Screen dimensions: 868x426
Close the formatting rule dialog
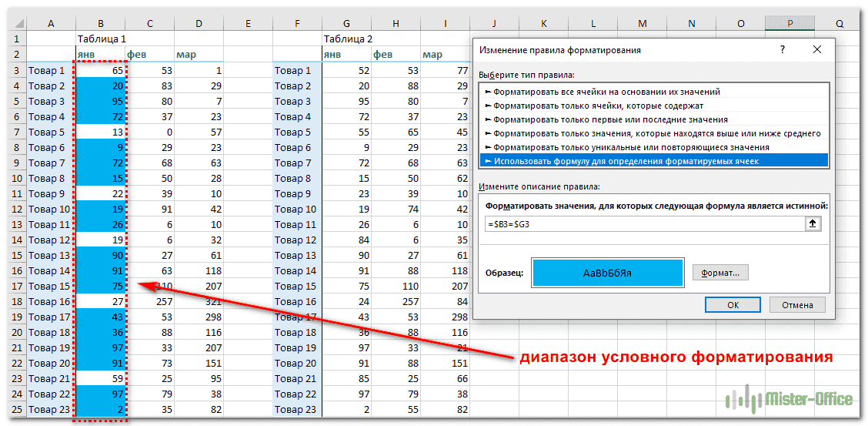(817, 49)
